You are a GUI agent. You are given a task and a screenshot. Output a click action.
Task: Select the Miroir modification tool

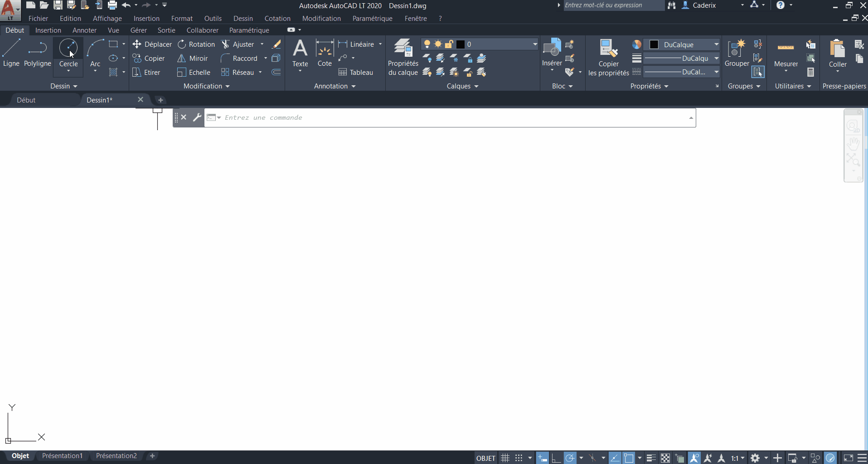[192, 58]
